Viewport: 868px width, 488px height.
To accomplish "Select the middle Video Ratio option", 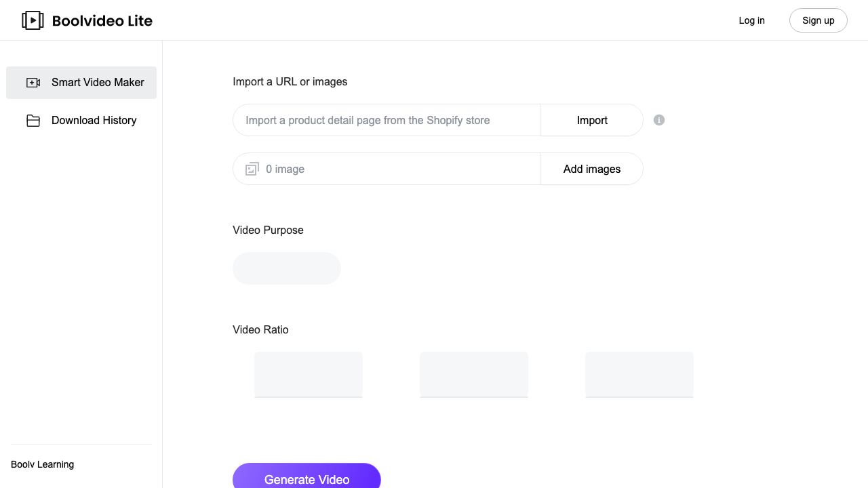I will click(474, 374).
